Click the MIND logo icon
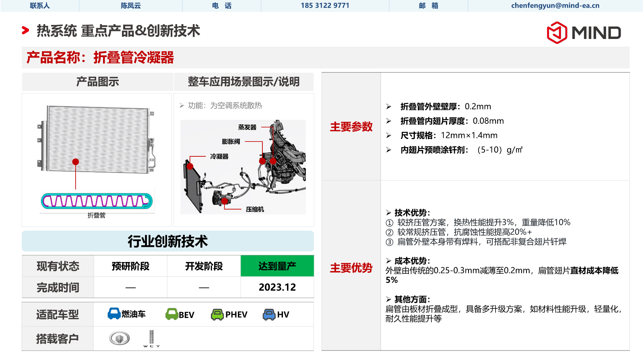Viewport: 644px width, 361px height. pos(557,33)
